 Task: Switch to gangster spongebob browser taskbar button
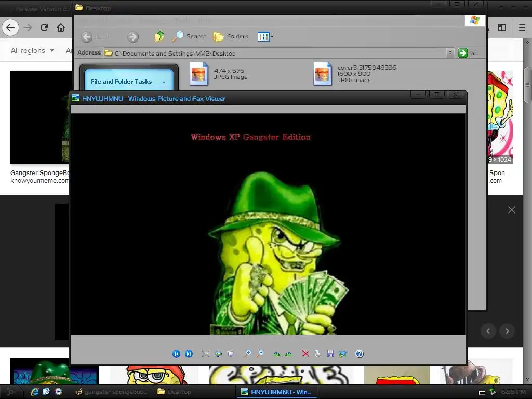(x=110, y=392)
